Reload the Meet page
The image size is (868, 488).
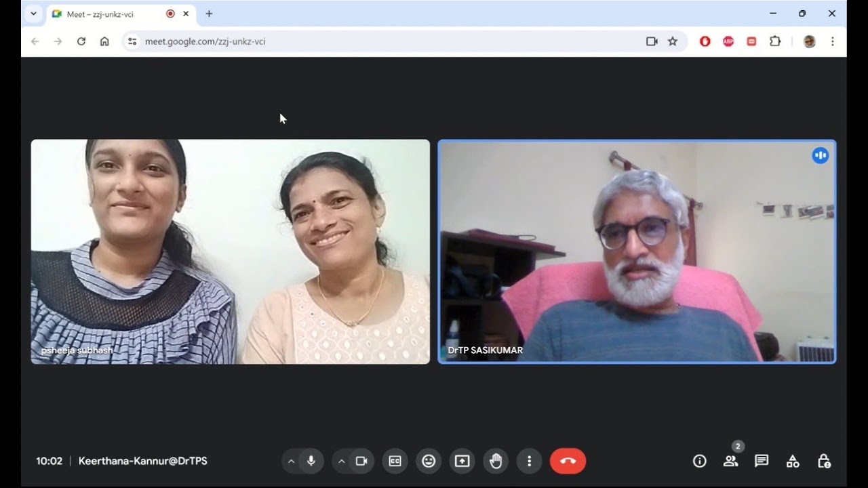pos(81,41)
